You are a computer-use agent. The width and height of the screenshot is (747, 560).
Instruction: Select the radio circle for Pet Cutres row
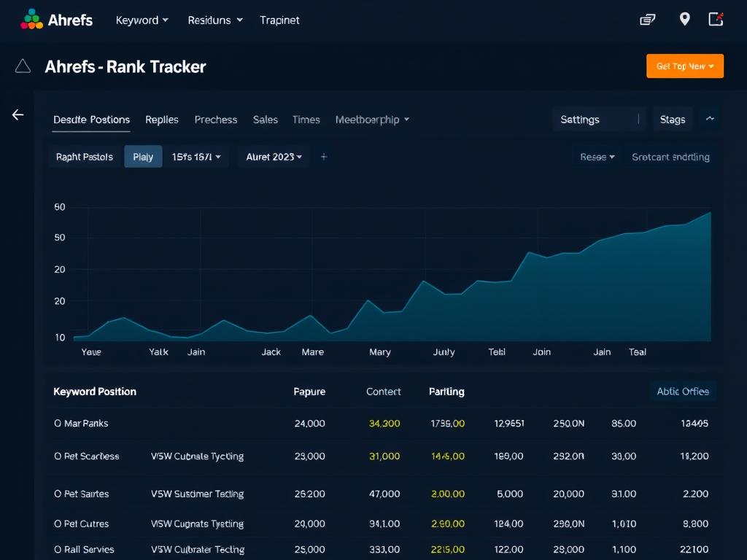(x=58, y=524)
